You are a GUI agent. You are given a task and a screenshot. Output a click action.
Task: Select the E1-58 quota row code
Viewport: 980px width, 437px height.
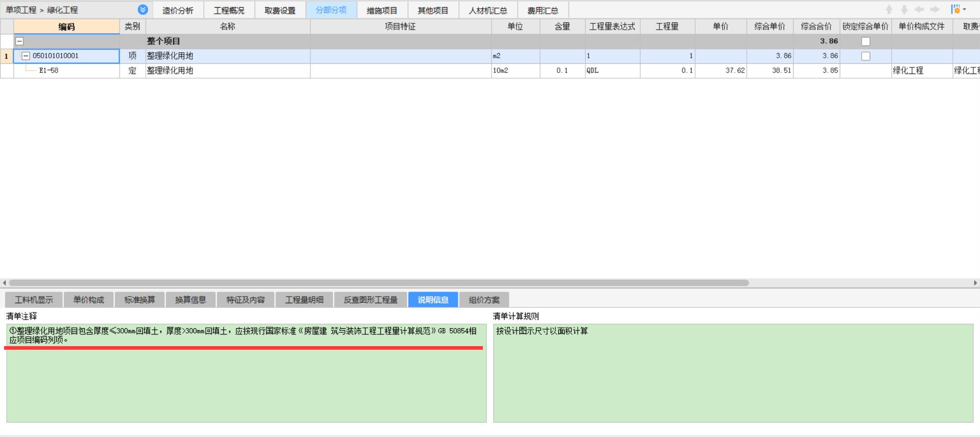tap(66, 71)
